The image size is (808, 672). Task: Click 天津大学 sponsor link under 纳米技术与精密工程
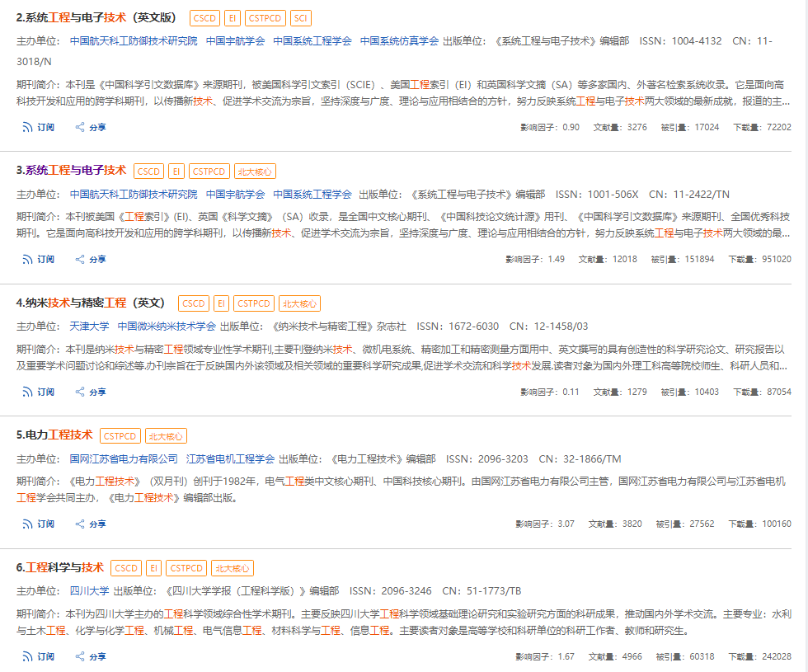coord(91,325)
